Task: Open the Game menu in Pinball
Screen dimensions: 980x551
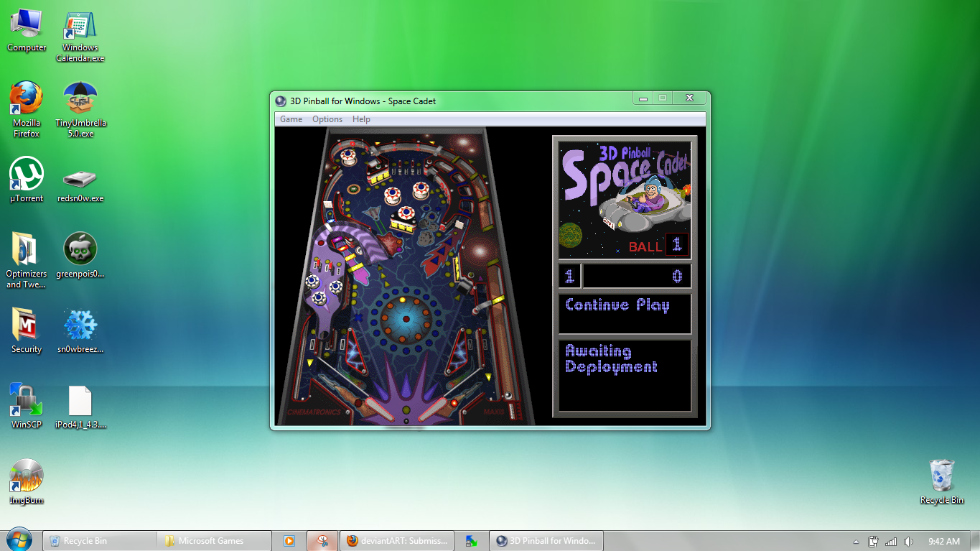Action: pos(291,119)
